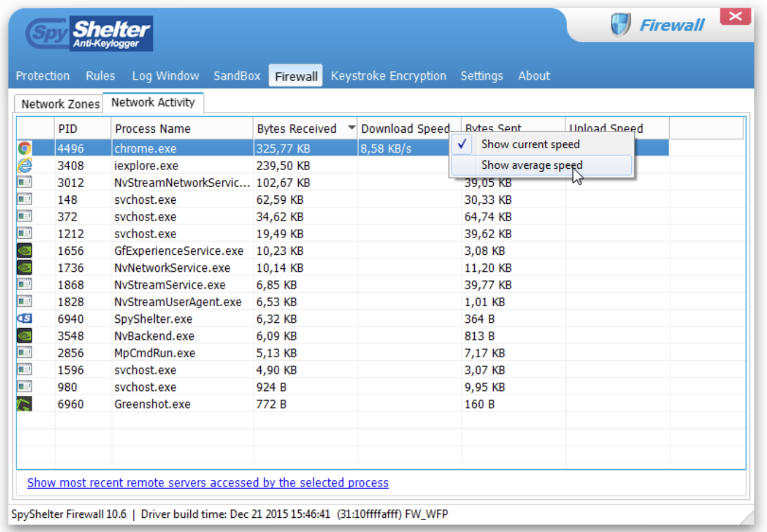Viewport: 767px width, 532px height.
Task: Select the Firewall tab
Action: tap(296, 76)
